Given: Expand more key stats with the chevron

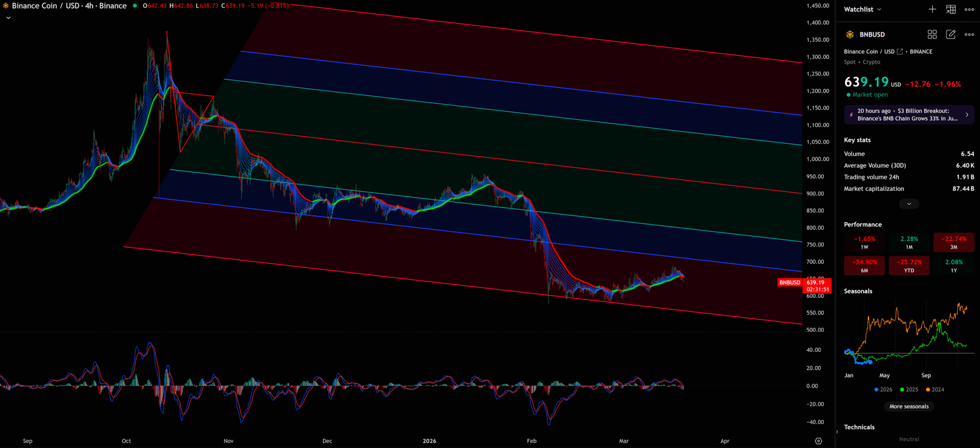Looking at the screenshot, I should (x=909, y=204).
